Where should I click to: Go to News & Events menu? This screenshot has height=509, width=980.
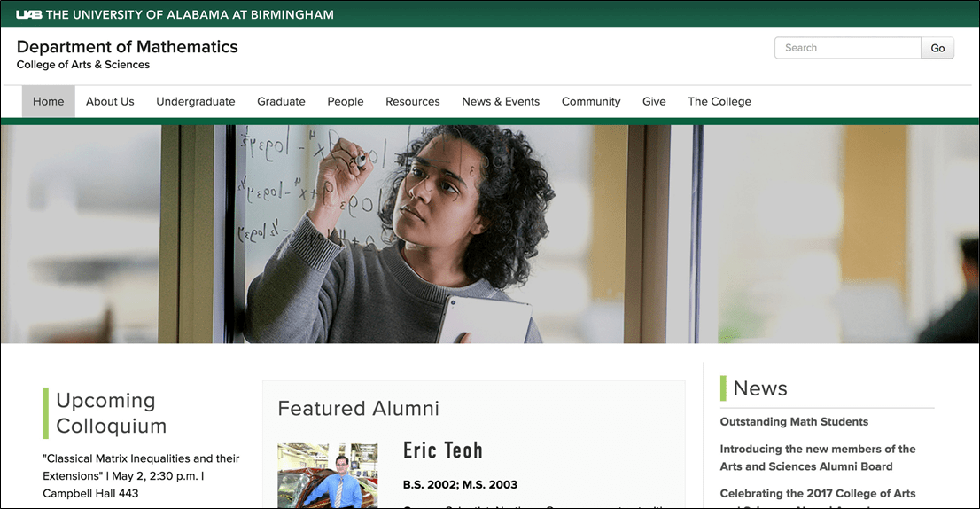pyautogui.click(x=501, y=101)
